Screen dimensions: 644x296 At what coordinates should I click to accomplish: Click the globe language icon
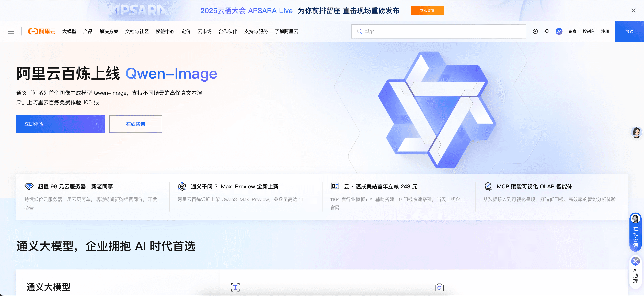click(535, 31)
